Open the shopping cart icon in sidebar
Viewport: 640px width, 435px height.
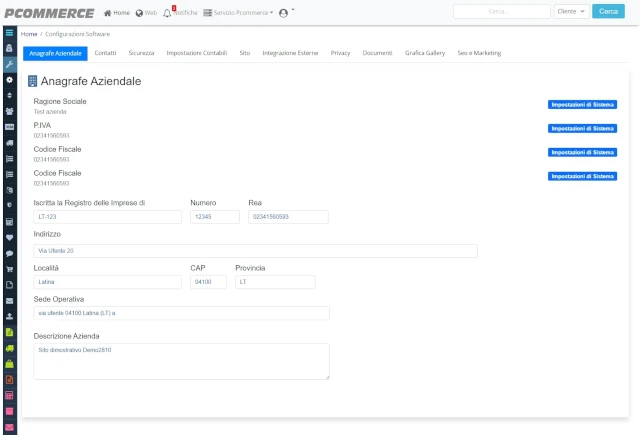[x=9, y=269]
